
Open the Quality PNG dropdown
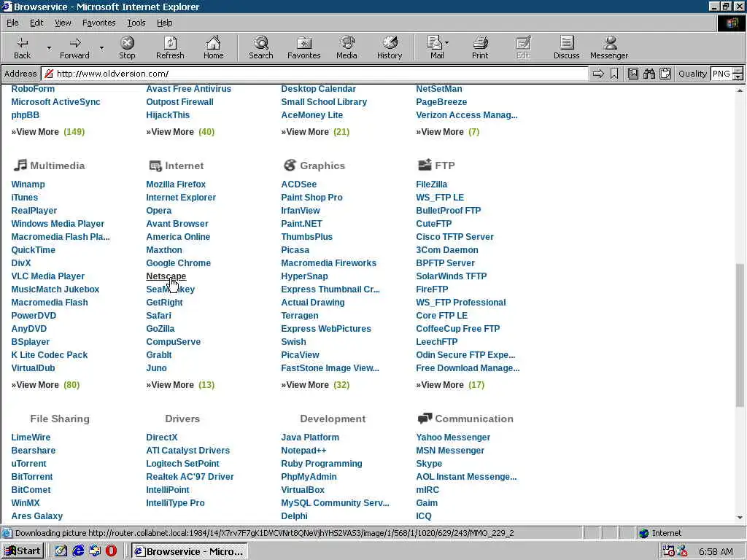tap(738, 74)
